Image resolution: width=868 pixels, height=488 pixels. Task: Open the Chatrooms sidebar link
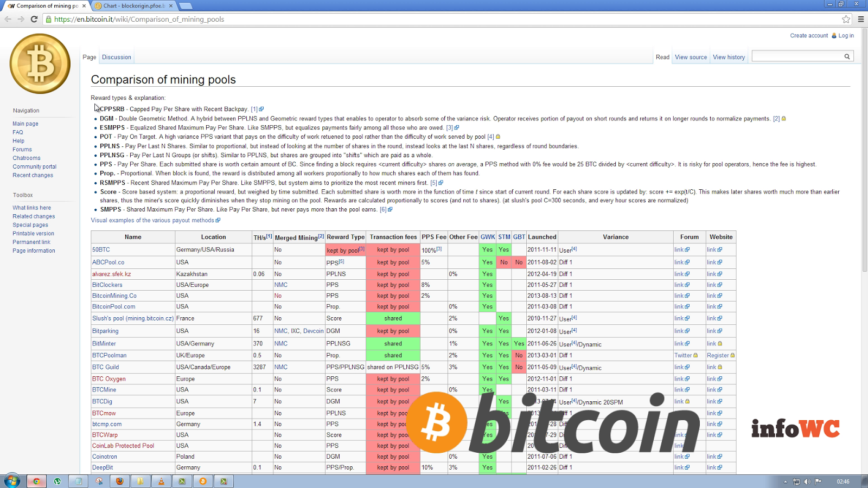(27, 158)
